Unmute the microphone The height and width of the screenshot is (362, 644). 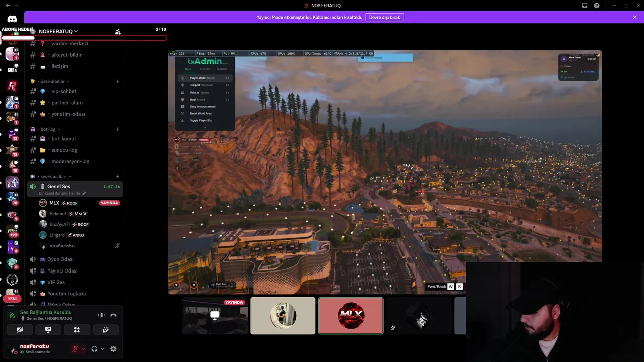[x=75, y=349]
